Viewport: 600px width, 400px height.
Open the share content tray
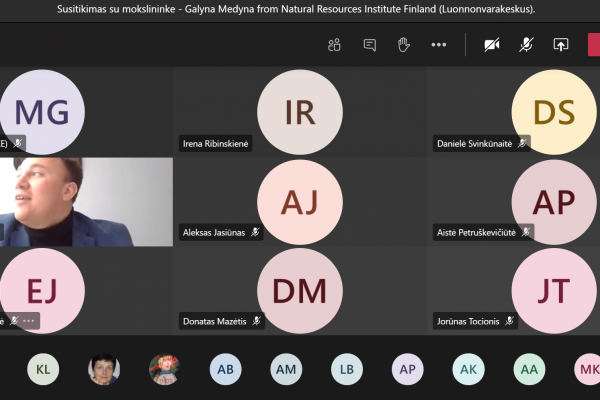point(561,45)
